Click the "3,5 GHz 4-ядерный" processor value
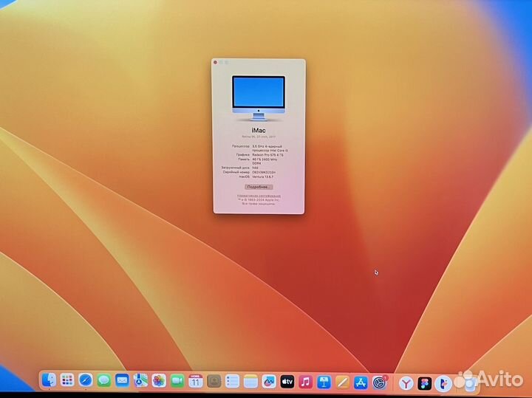 267,146
